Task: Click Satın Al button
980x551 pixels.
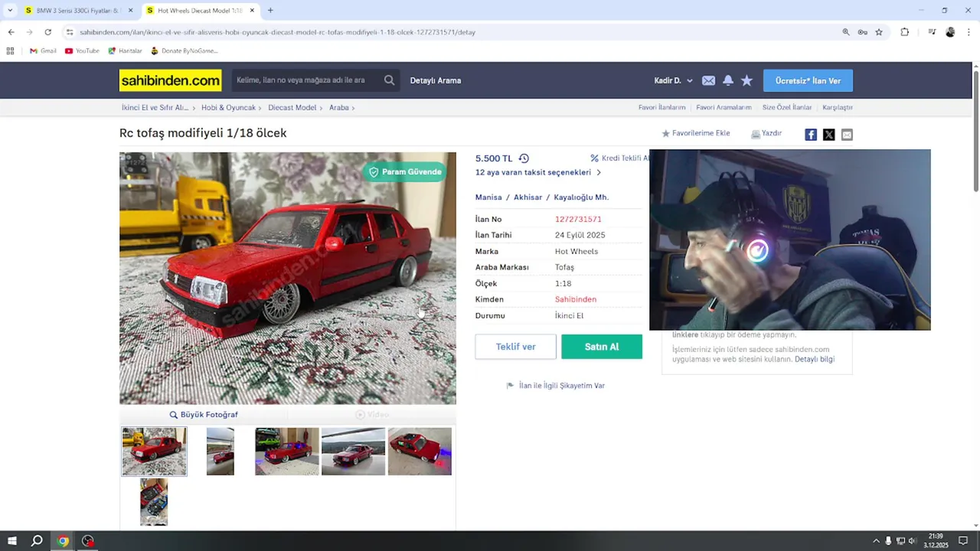Action: coord(602,347)
